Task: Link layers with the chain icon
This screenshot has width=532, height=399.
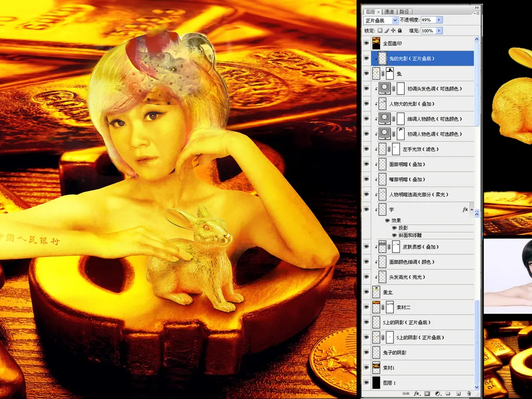Action: 407,393
